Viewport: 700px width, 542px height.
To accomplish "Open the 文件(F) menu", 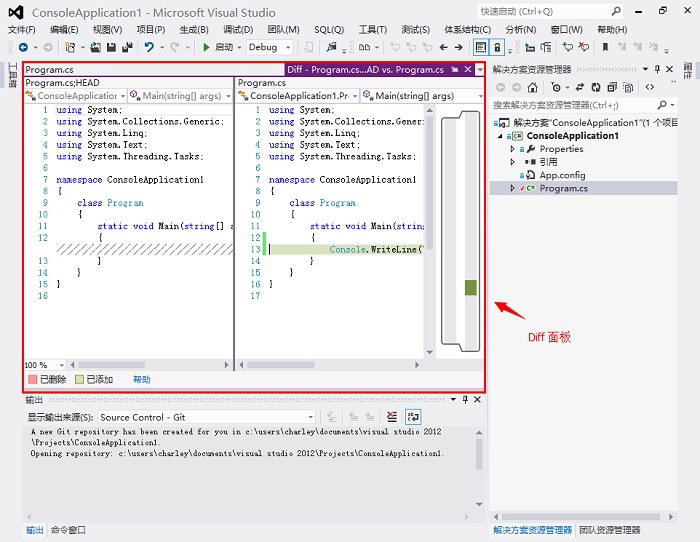I will [x=21, y=29].
